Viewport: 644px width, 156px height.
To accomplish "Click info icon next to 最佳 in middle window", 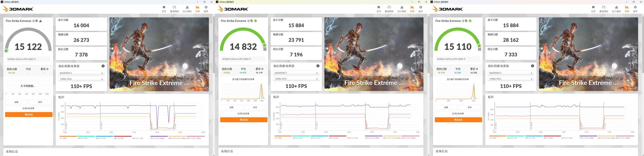I will pos(262,69).
